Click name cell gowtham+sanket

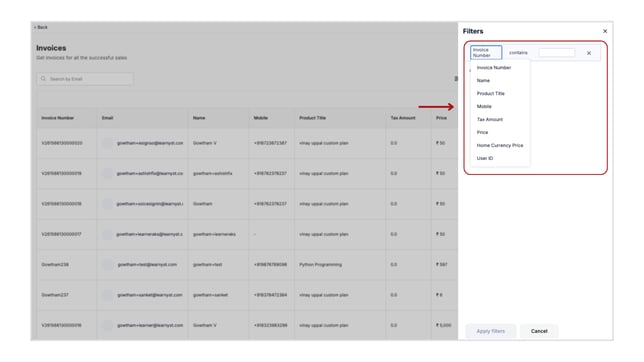210,295
